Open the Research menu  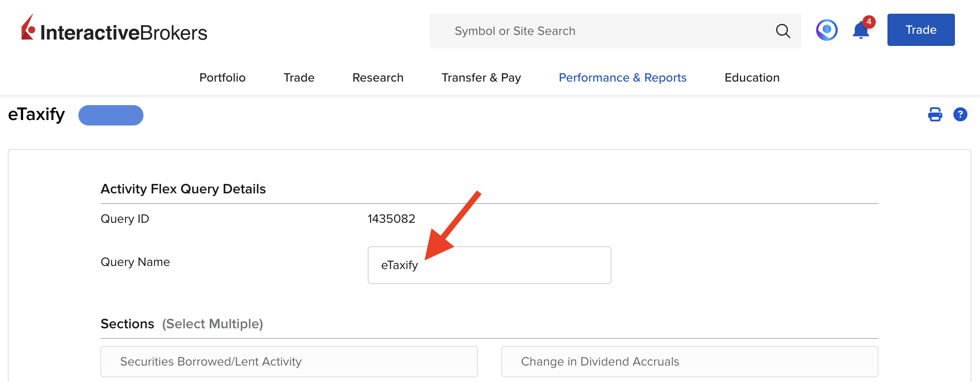tap(378, 78)
